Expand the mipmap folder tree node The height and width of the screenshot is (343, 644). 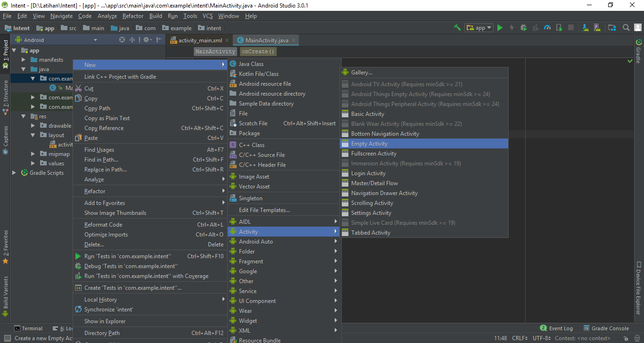(33, 154)
